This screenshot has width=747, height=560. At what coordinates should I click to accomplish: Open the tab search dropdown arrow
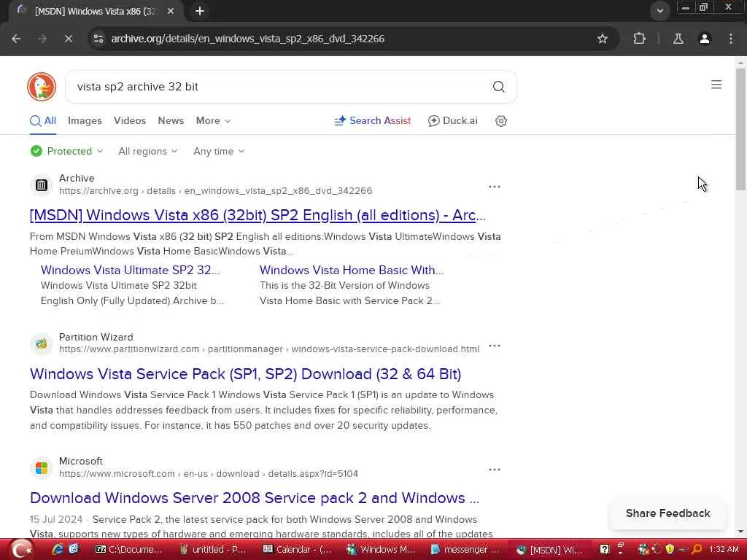pos(659,10)
